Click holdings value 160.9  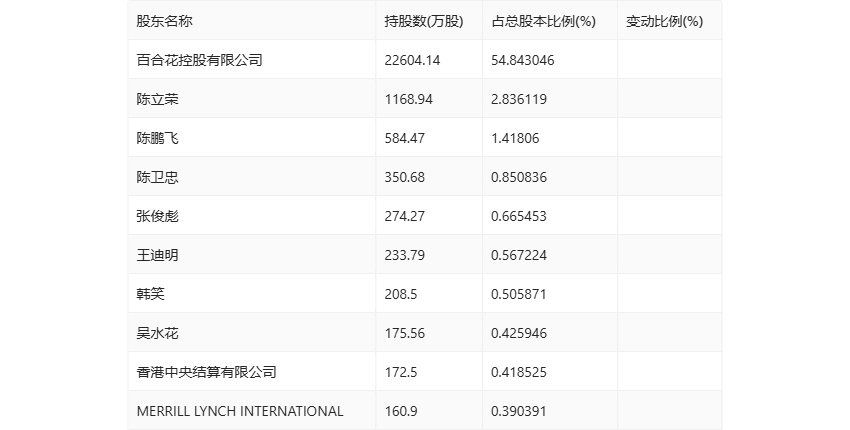coord(401,412)
